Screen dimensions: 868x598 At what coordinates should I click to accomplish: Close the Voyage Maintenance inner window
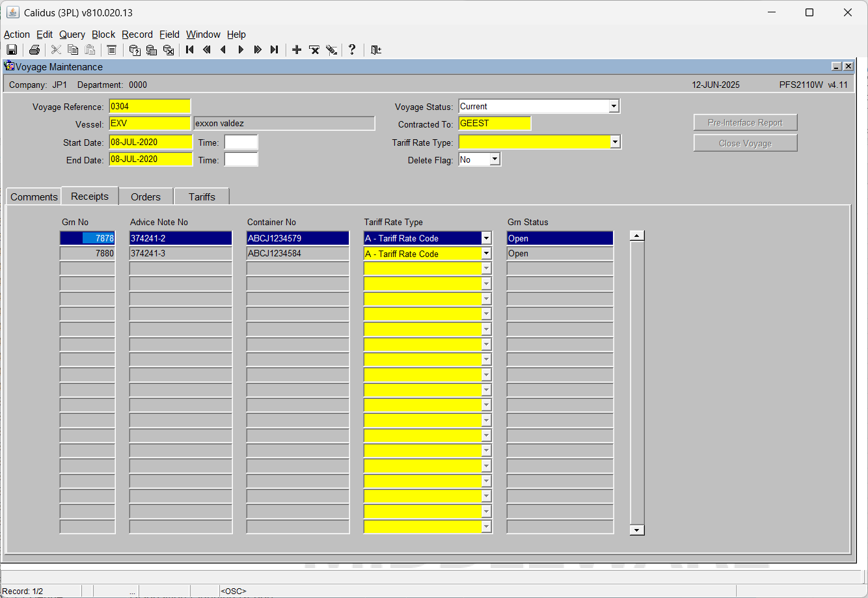(848, 66)
